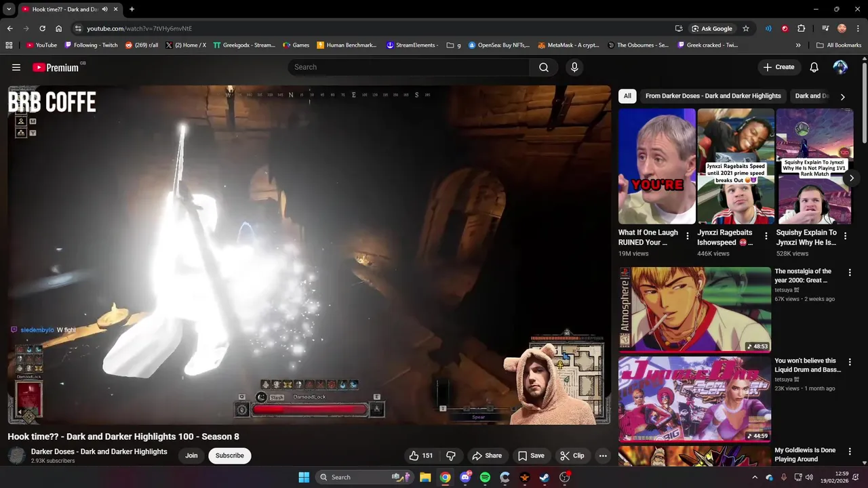Screen dimensions: 868x488
Task: Open Windows Start menu
Action: tap(304, 477)
